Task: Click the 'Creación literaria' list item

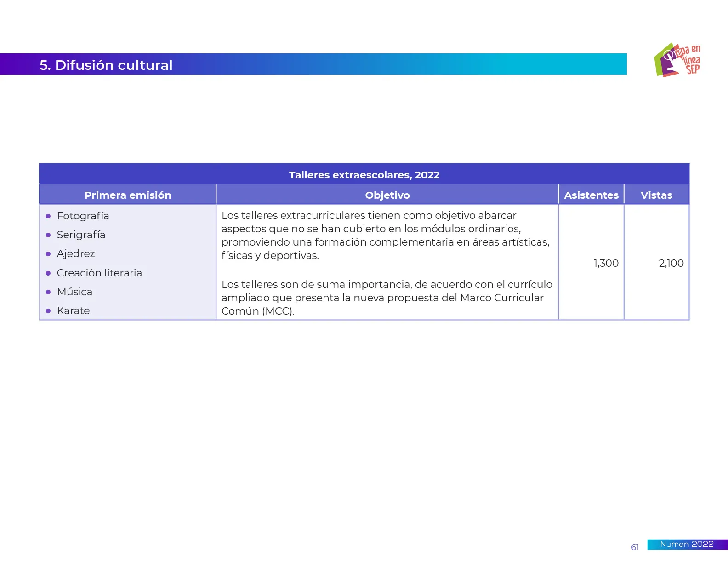Action: tap(99, 273)
